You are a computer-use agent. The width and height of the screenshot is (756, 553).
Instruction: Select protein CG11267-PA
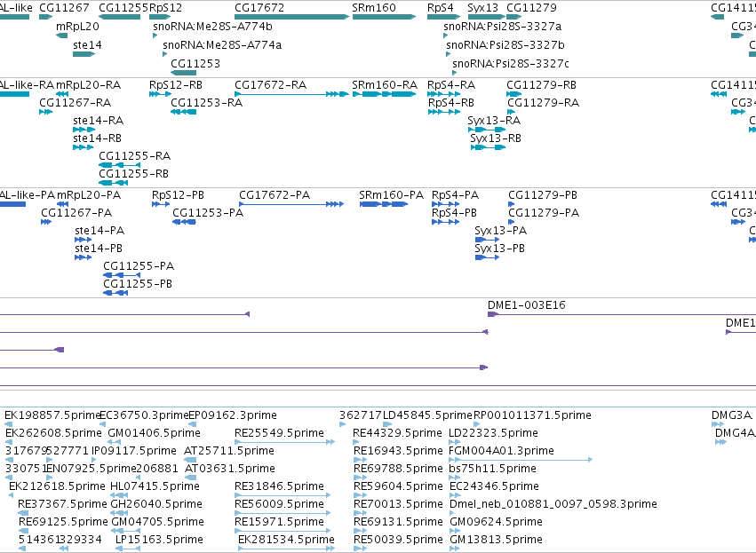[76, 213]
